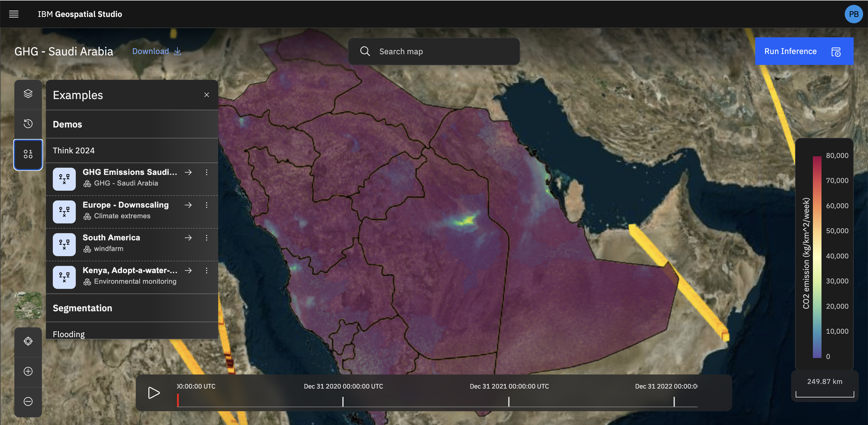This screenshot has height=425, width=868.
Task: Select the Europe - Downscaling example
Action: click(125, 205)
